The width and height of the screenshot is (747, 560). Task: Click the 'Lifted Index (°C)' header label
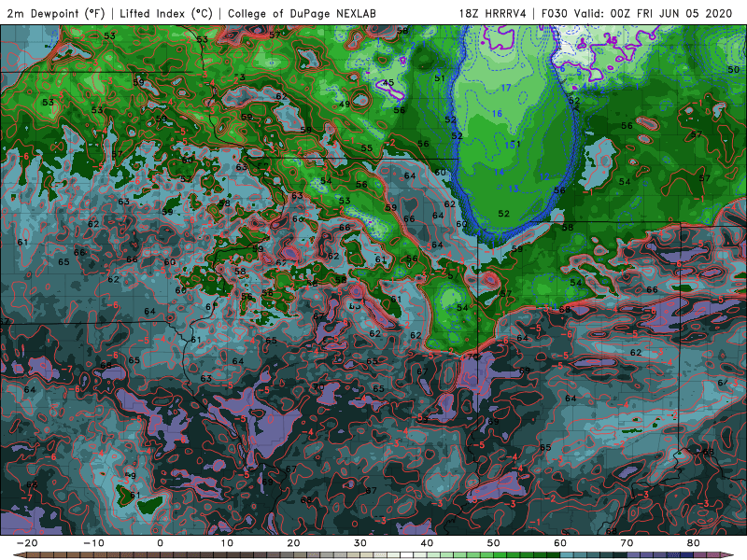point(166,13)
